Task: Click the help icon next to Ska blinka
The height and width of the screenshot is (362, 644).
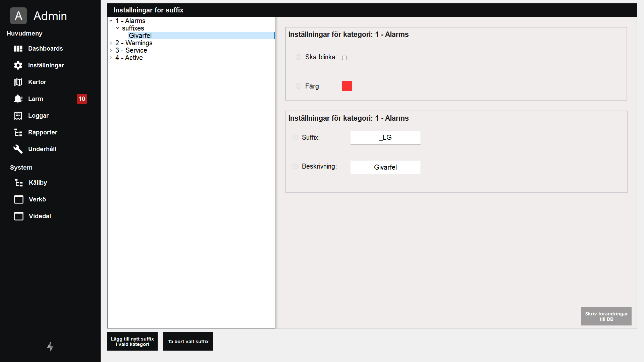Action: click(298, 57)
